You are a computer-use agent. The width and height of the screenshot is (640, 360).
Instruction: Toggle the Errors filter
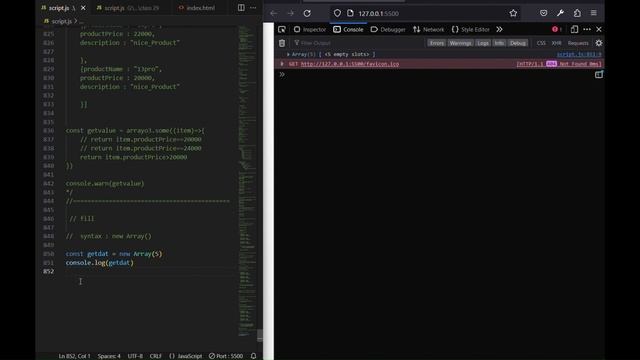coord(436,43)
